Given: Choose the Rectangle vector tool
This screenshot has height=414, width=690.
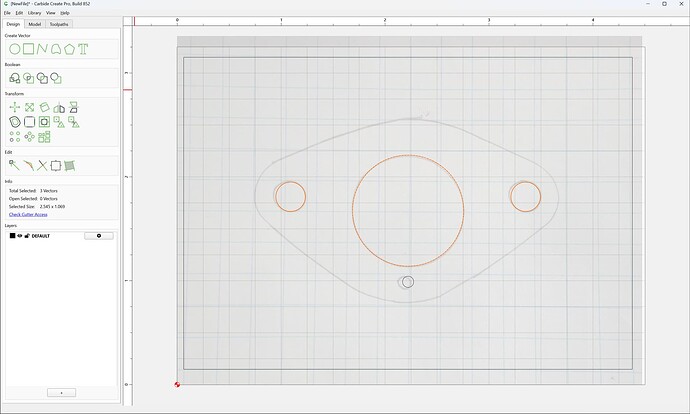Looking at the screenshot, I should pos(29,49).
